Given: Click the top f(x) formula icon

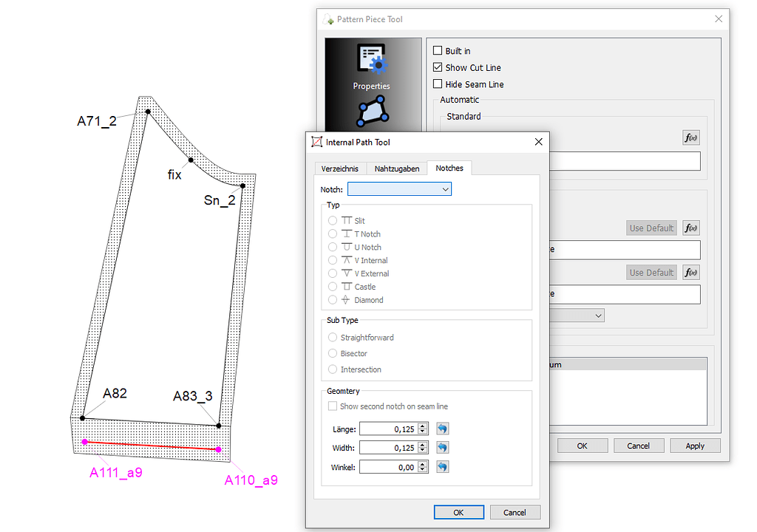Looking at the screenshot, I should point(690,137).
